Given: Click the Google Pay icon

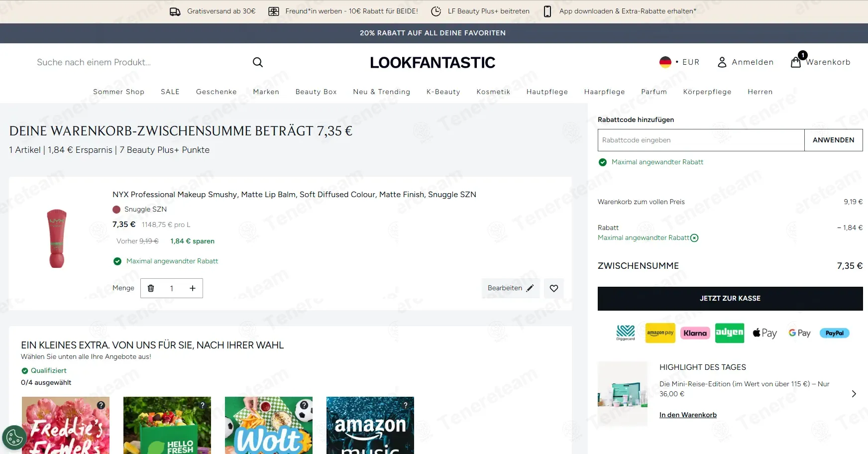Looking at the screenshot, I should click(x=799, y=333).
